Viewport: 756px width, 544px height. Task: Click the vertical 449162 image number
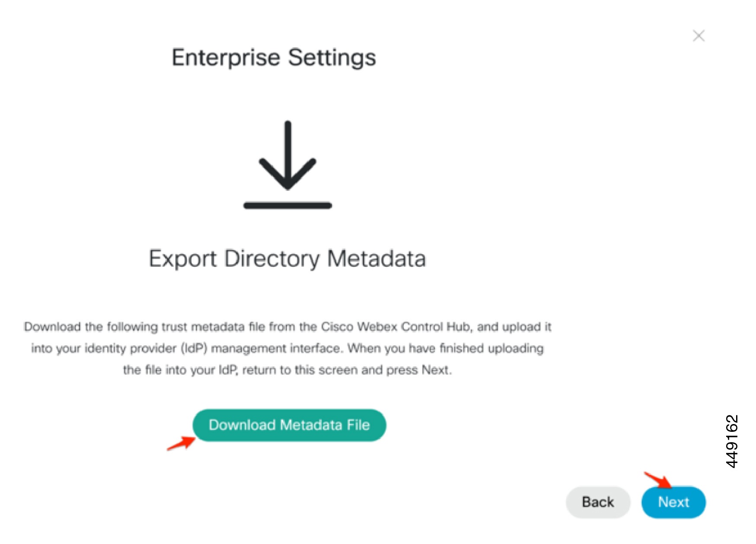pos(731,441)
